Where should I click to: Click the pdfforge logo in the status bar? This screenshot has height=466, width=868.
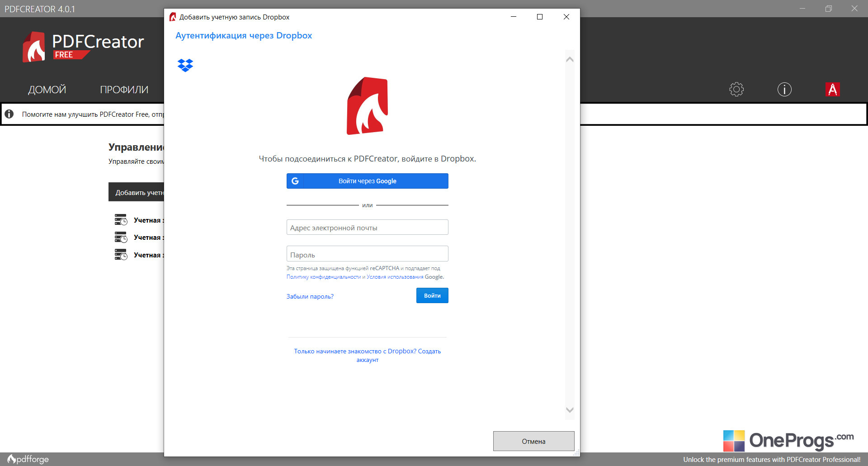pyautogui.click(x=28, y=459)
